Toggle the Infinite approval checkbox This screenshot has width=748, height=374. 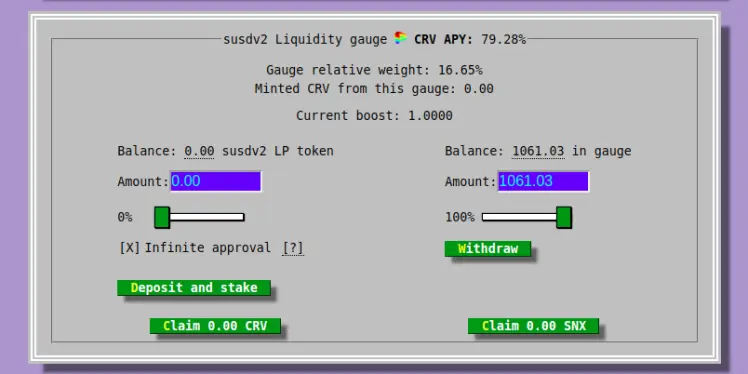(130, 248)
